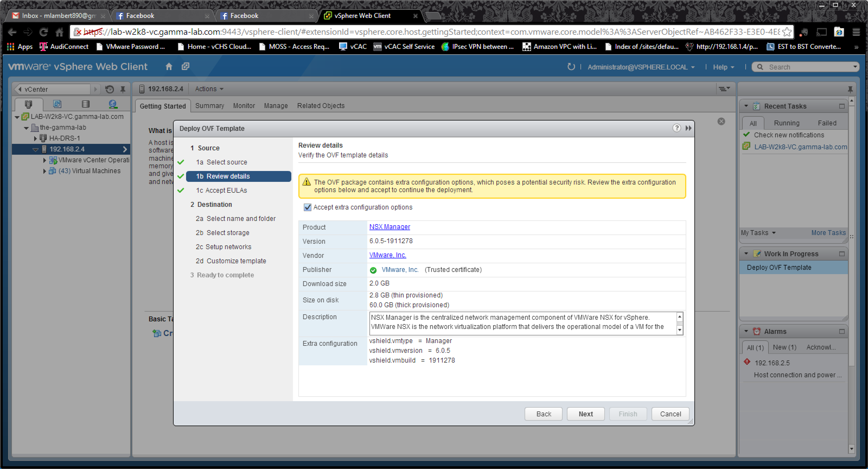Open the Networking inventory tab icon
Image resolution: width=868 pixels, height=469 pixels.
click(113, 104)
